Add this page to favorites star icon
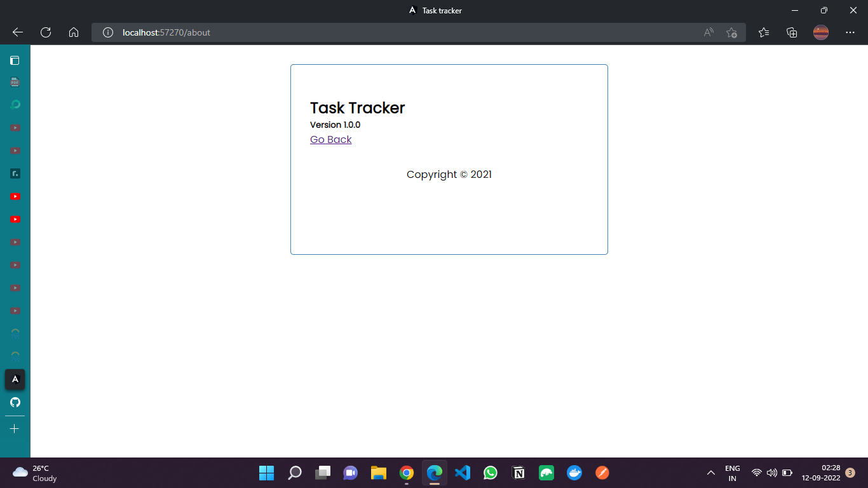868x488 pixels. (x=731, y=32)
